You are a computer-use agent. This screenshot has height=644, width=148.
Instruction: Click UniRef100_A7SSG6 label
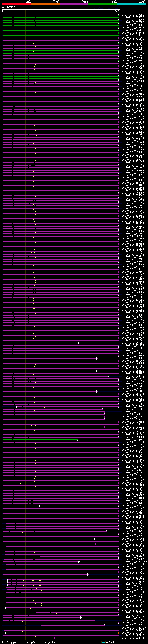[x=133, y=71]
